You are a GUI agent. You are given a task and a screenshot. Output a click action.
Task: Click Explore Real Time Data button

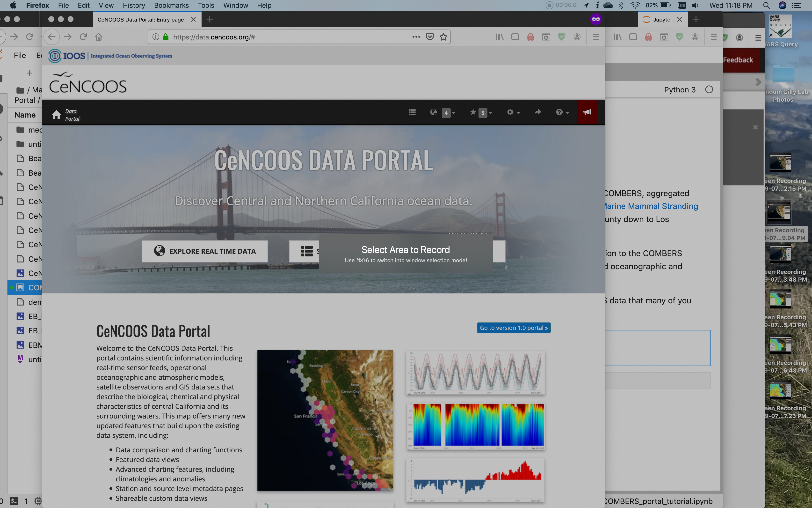pyautogui.click(x=205, y=251)
